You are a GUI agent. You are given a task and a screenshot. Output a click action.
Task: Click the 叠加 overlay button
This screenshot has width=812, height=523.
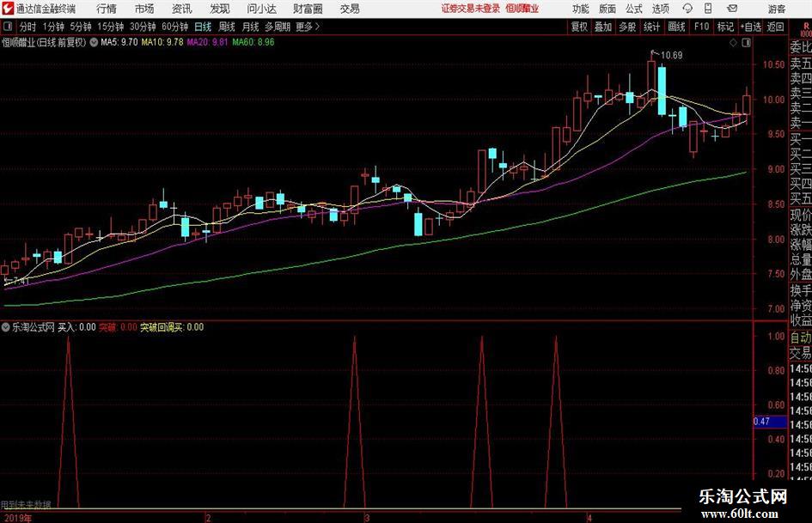click(603, 27)
